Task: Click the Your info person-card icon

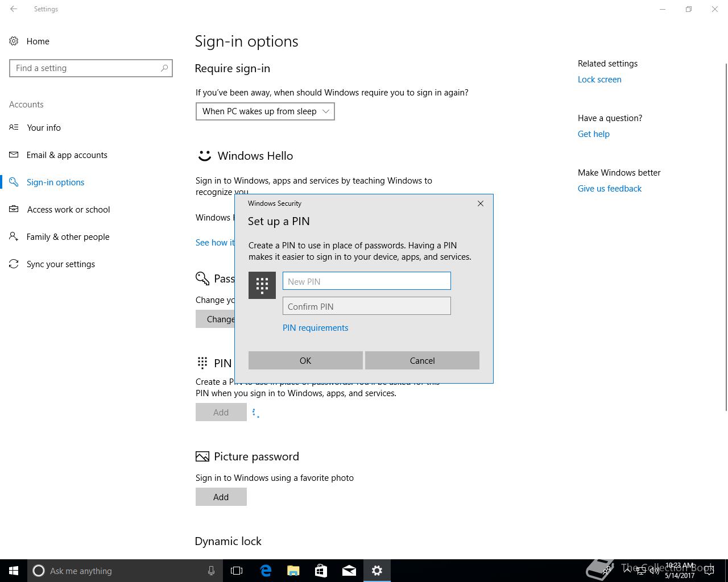Action: [x=14, y=127]
